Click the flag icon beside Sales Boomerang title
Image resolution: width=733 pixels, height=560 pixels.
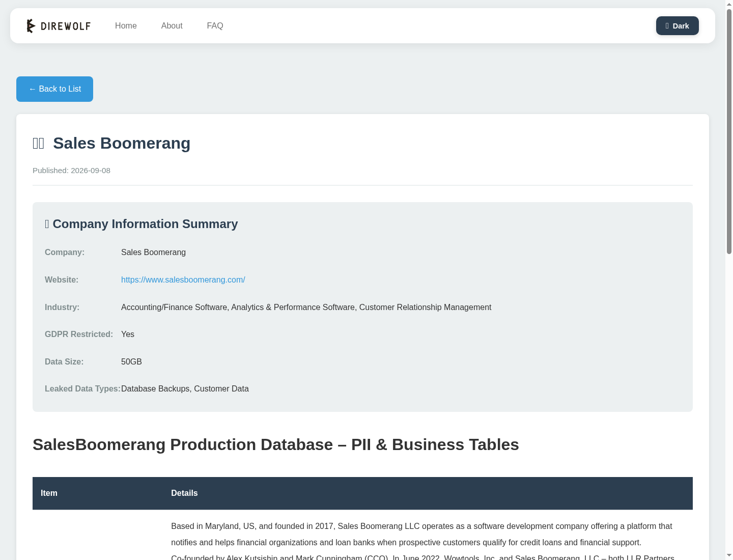pyautogui.click(x=38, y=144)
